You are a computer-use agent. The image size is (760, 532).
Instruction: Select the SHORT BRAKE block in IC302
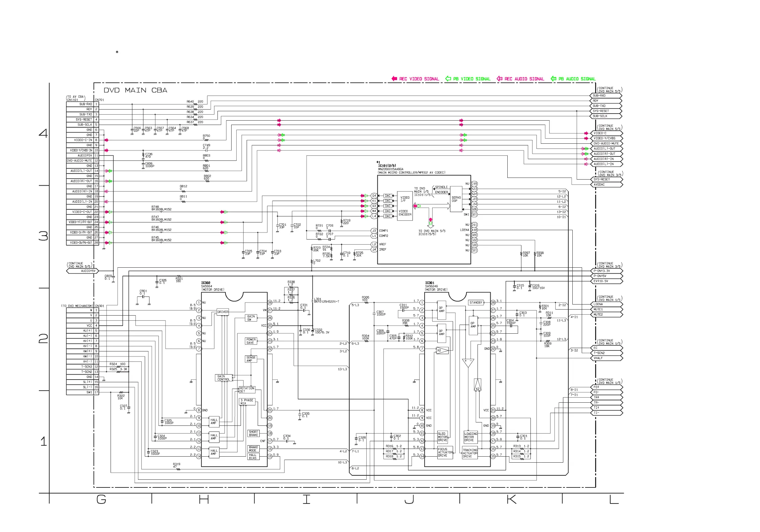pos(254,433)
